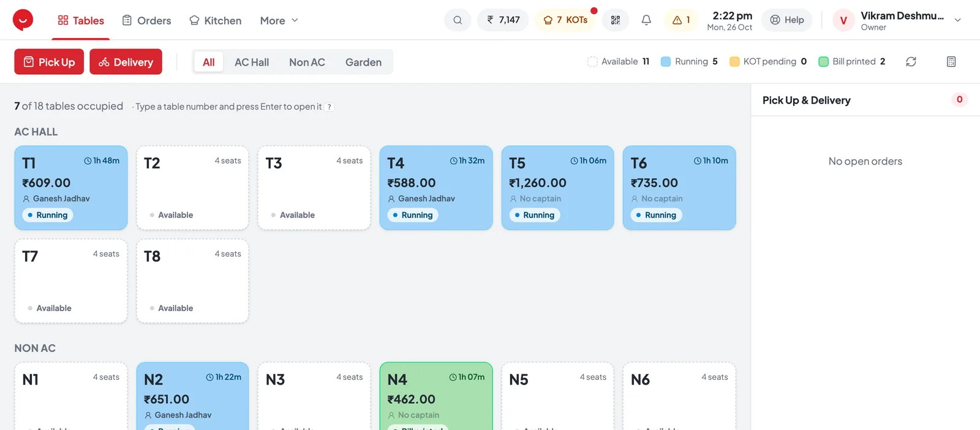Click the Delivery button
The height and width of the screenshot is (430, 980).
click(126, 62)
